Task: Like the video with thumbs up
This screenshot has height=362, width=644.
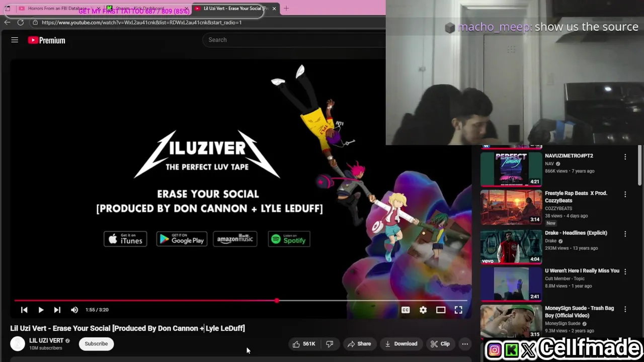Action: coord(304,344)
